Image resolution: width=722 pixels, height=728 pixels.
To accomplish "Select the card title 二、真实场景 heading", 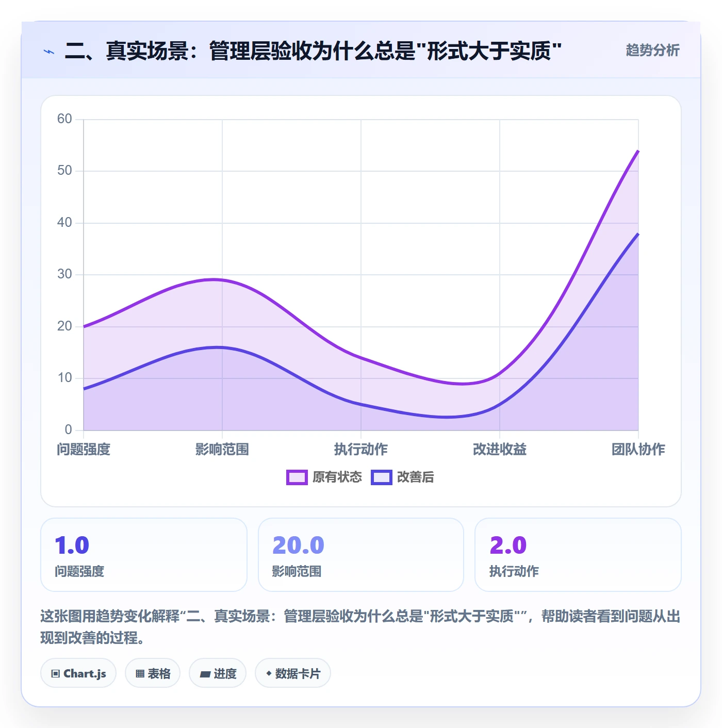I will (313, 51).
